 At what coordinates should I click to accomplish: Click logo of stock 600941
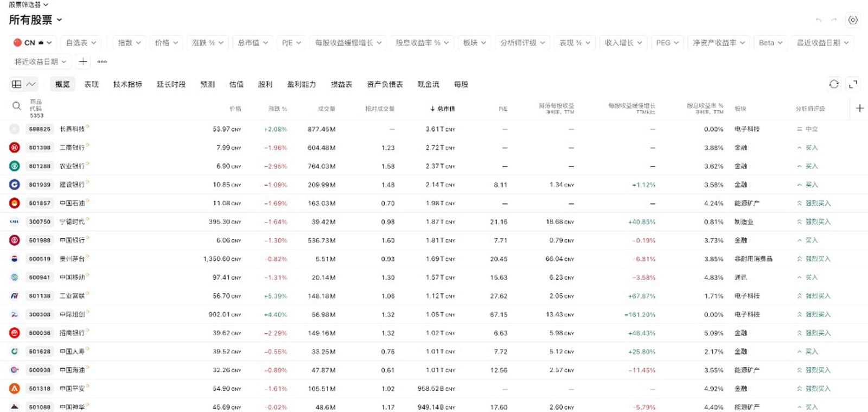point(15,277)
